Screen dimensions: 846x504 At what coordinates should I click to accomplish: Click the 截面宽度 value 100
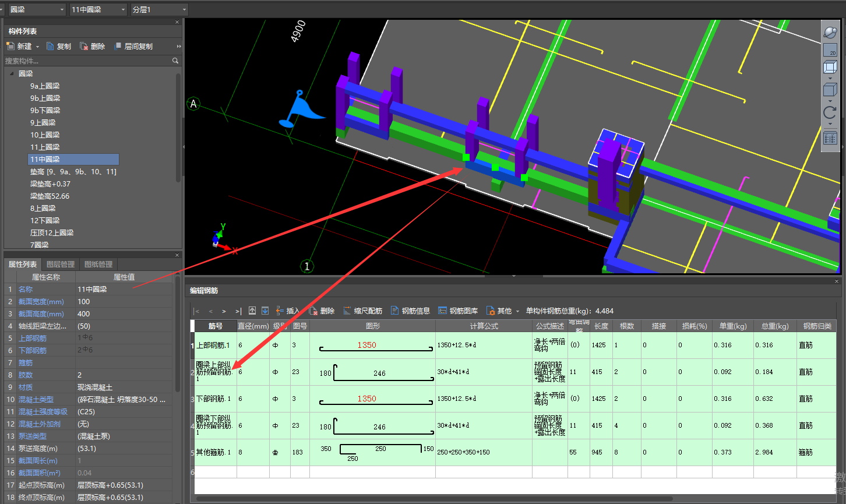click(124, 302)
